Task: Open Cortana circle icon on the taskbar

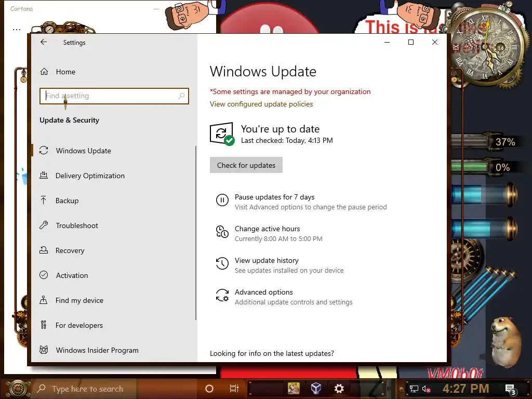Action: 209,389
